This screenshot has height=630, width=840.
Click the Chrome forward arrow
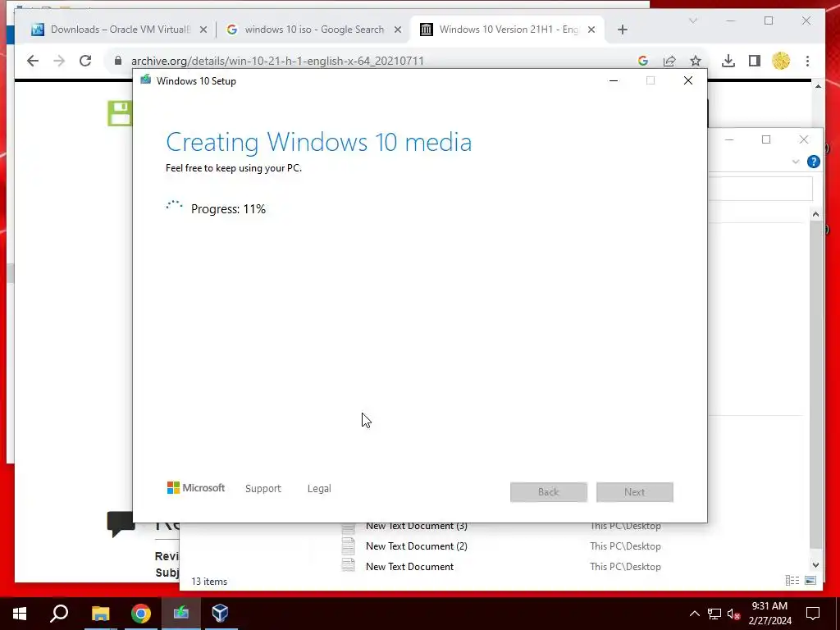coord(59,61)
